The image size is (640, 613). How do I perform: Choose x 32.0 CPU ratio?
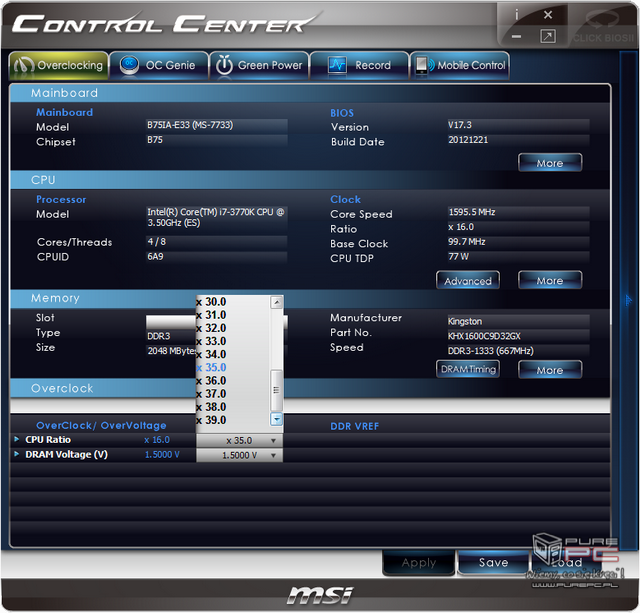[x=233, y=328]
